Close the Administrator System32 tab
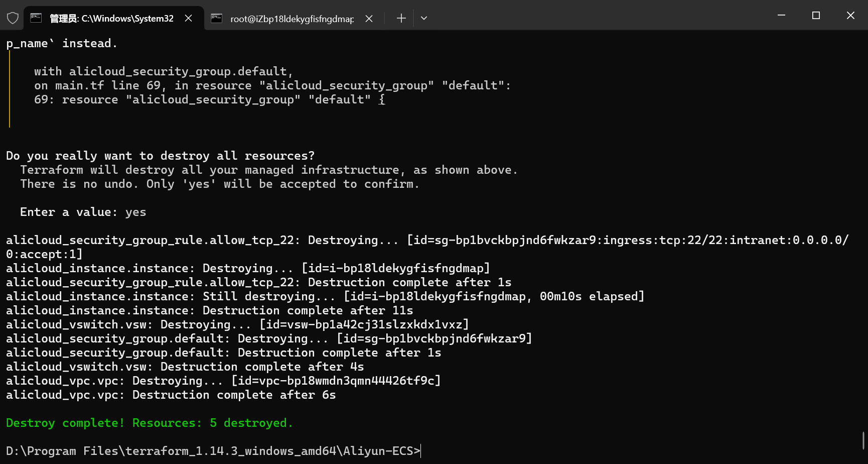This screenshot has width=868, height=464. 189,19
